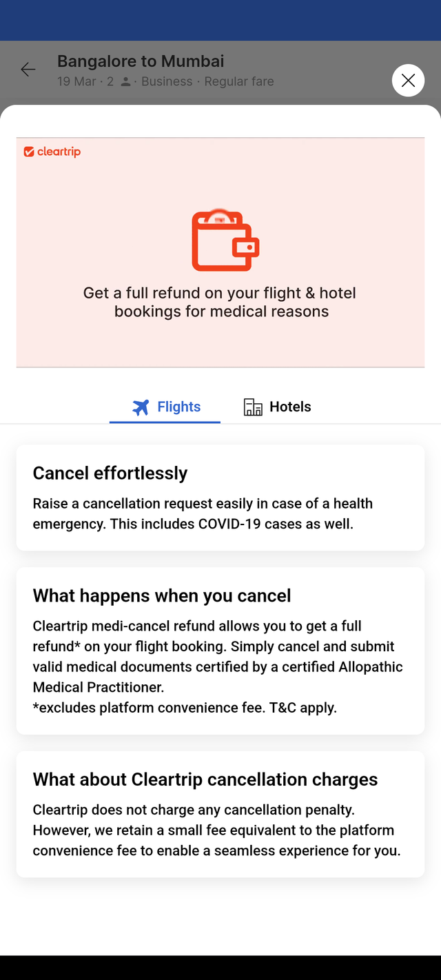This screenshot has width=441, height=980.
Task: Tap the Regular fare label
Action: 239,81
